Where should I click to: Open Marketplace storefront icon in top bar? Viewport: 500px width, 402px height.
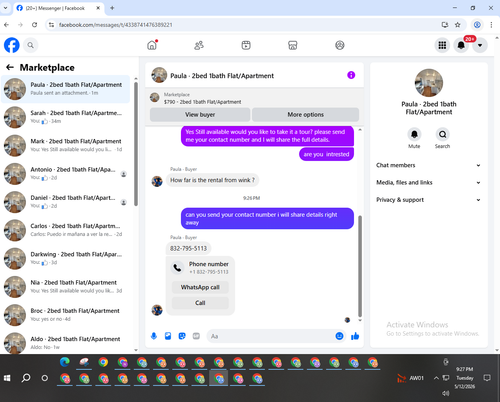[293, 45]
